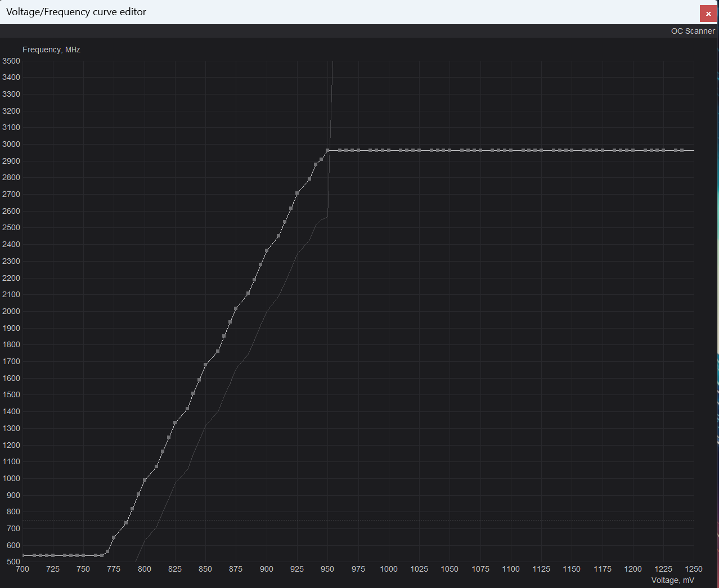719x588 pixels.
Task: Select the 875 mV point on the curve
Action: [x=236, y=308]
